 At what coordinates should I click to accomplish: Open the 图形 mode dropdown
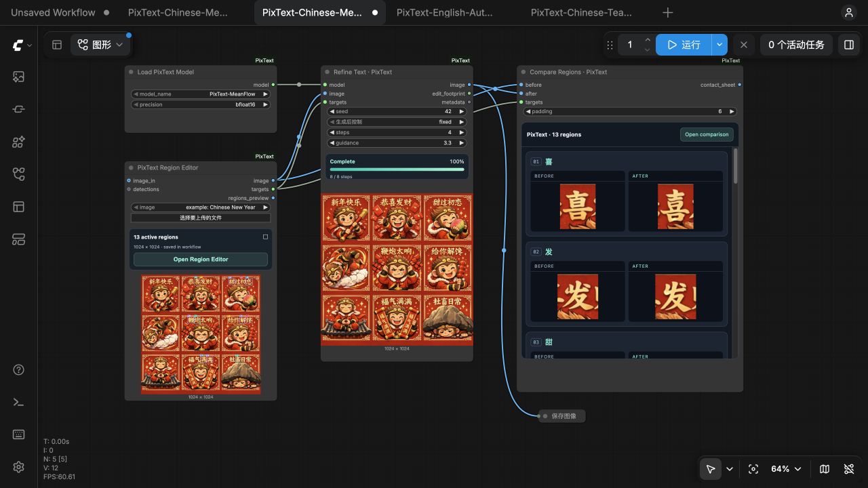(100, 45)
